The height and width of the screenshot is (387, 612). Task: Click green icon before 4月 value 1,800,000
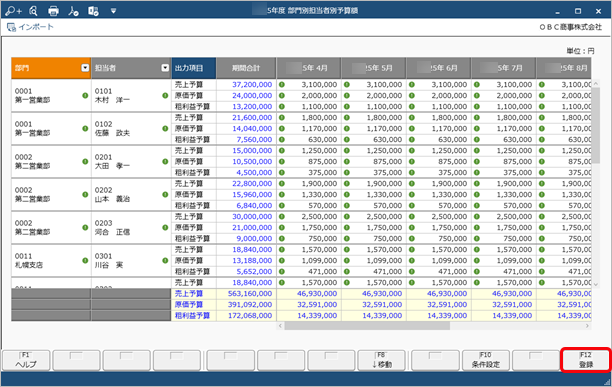[x=282, y=117]
